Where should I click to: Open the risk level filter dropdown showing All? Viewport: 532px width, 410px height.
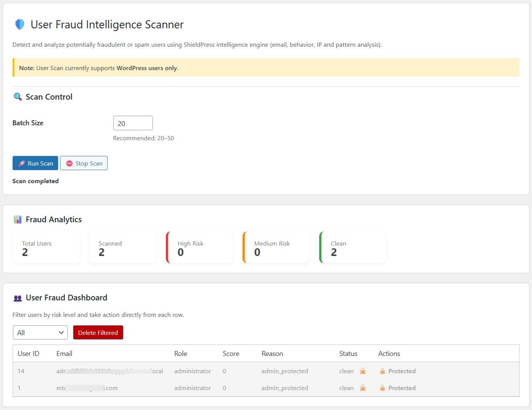(40, 332)
